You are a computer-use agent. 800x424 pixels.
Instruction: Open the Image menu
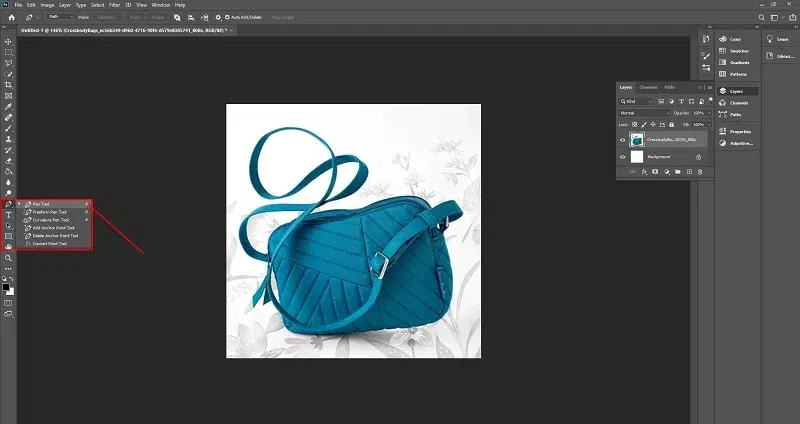[47, 5]
